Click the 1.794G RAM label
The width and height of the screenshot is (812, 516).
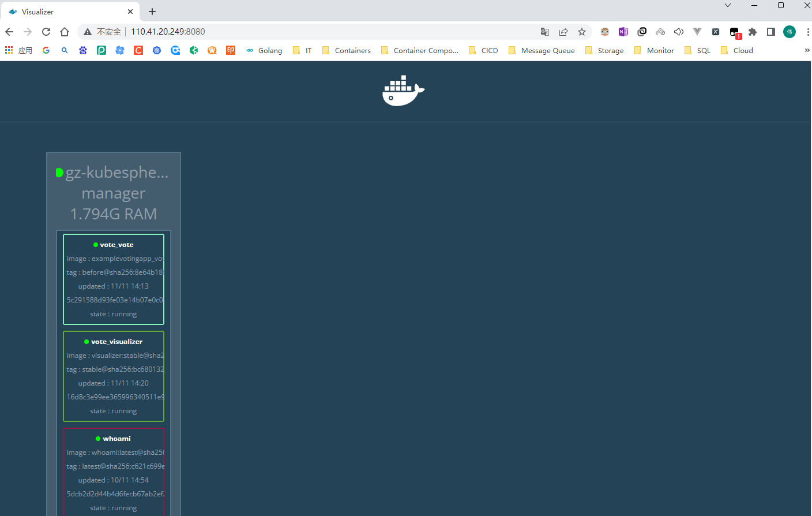pyautogui.click(x=114, y=214)
